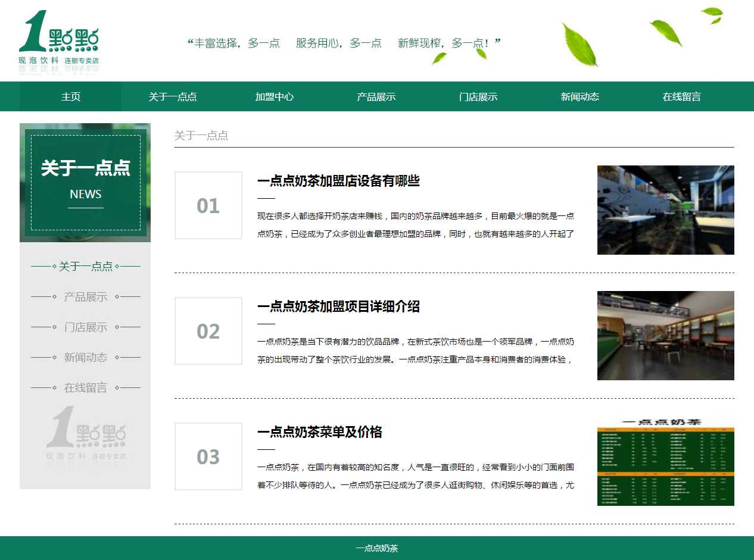Viewport: 754px width, 560px height.
Task: Open article 一点点奶茶菜单及价格
Action: [319, 432]
